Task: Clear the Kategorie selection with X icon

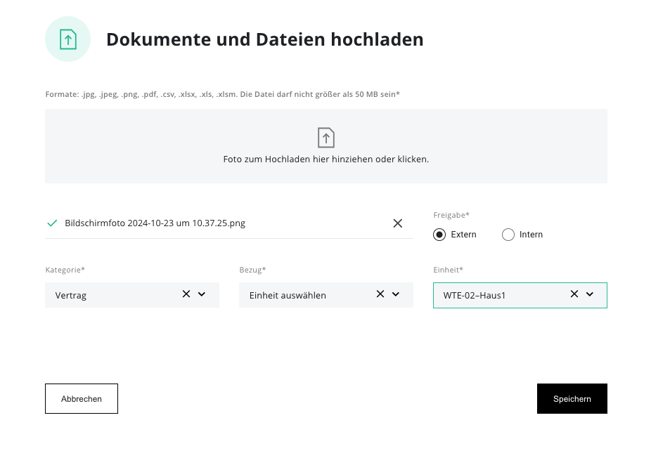Action: click(x=186, y=294)
